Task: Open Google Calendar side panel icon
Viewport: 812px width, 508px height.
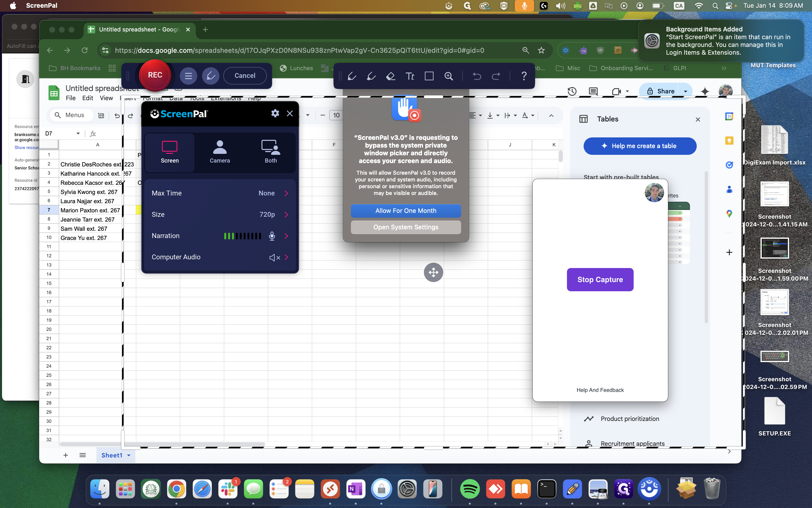Action: coord(729,117)
